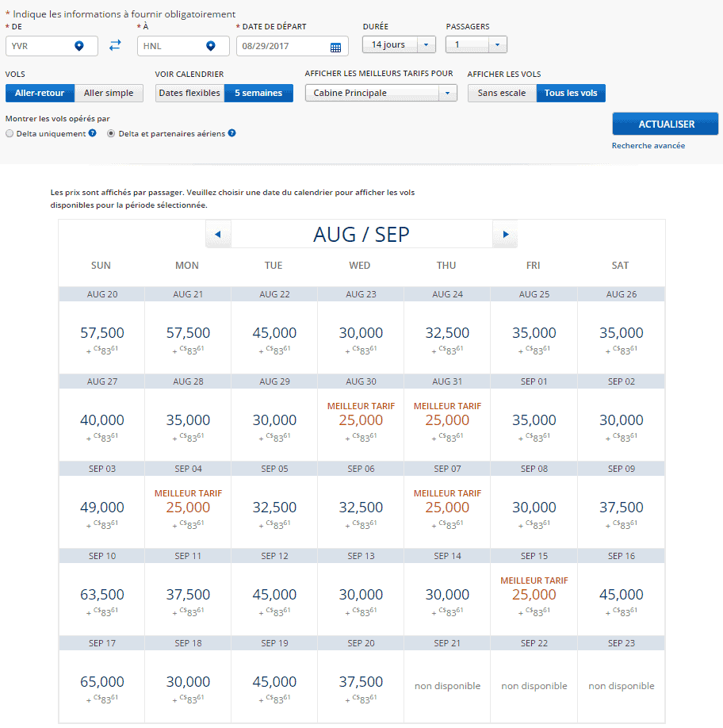
Task: Go to previous month with left arrow
Action: (x=218, y=235)
